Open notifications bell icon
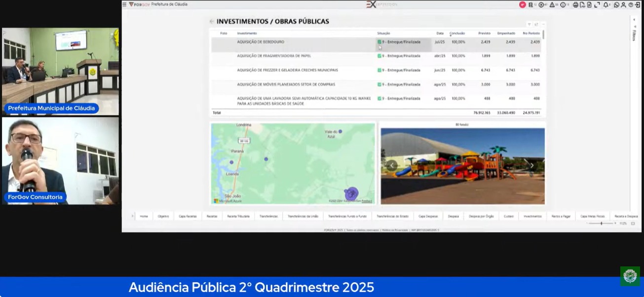644x297 pixels. pos(606,5)
